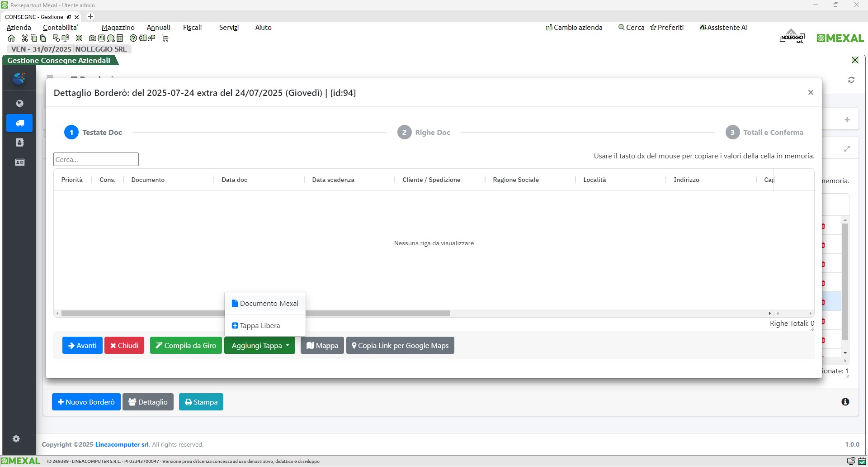Click the question mark help toolbar icon

(133, 38)
